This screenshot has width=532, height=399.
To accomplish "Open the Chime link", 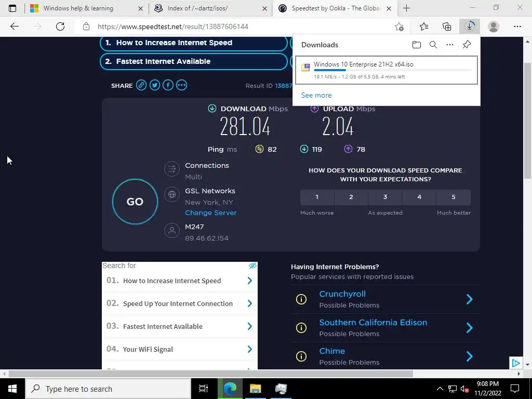I will pos(332,351).
